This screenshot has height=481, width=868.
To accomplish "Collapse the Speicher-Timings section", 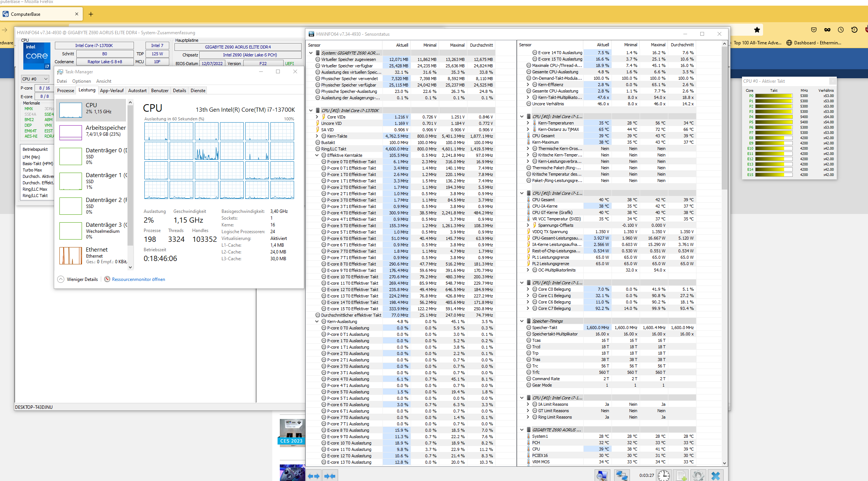I will (522, 321).
